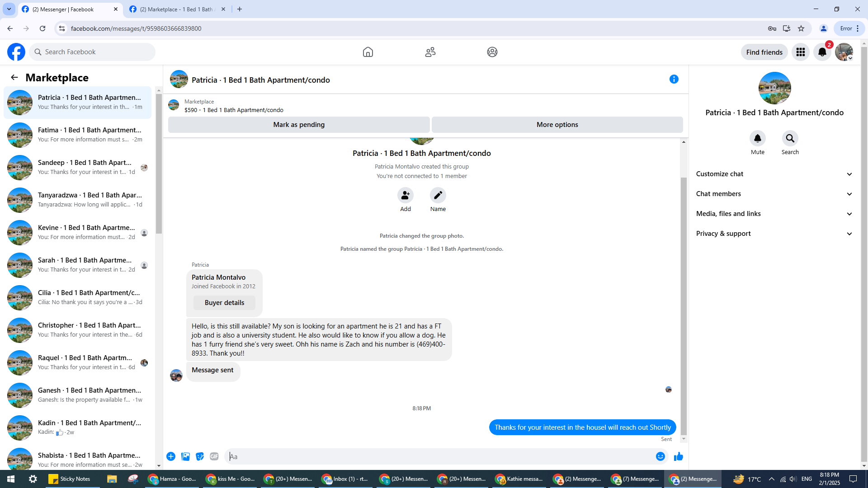Open more actions plus icon in composer
868x488 pixels.
point(171,456)
